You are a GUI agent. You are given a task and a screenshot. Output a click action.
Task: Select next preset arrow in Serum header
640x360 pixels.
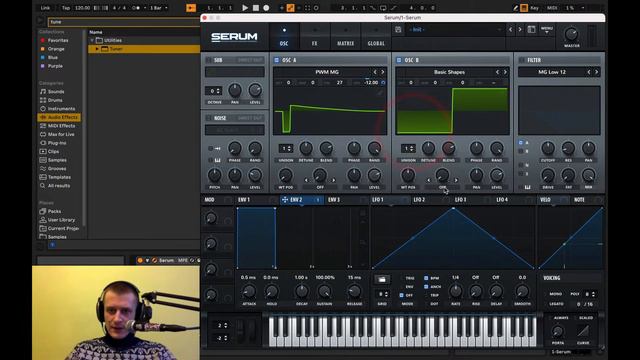pyautogui.click(x=520, y=29)
